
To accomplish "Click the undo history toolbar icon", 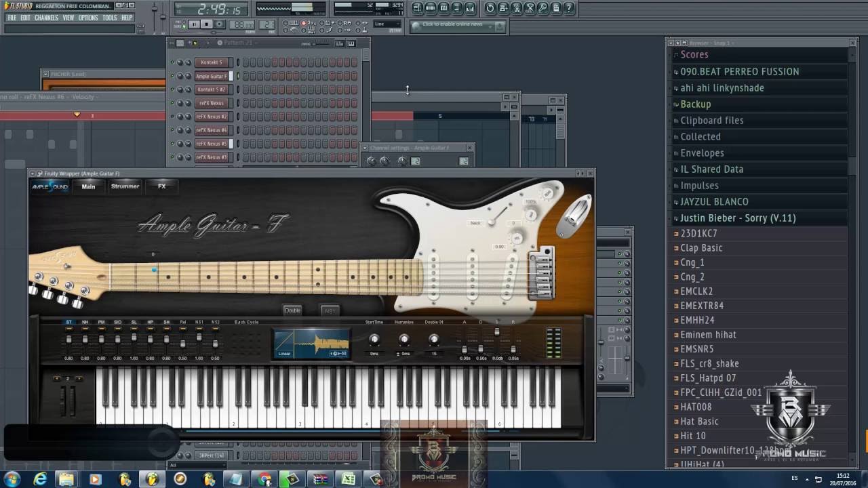I will pyautogui.click(x=490, y=8).
